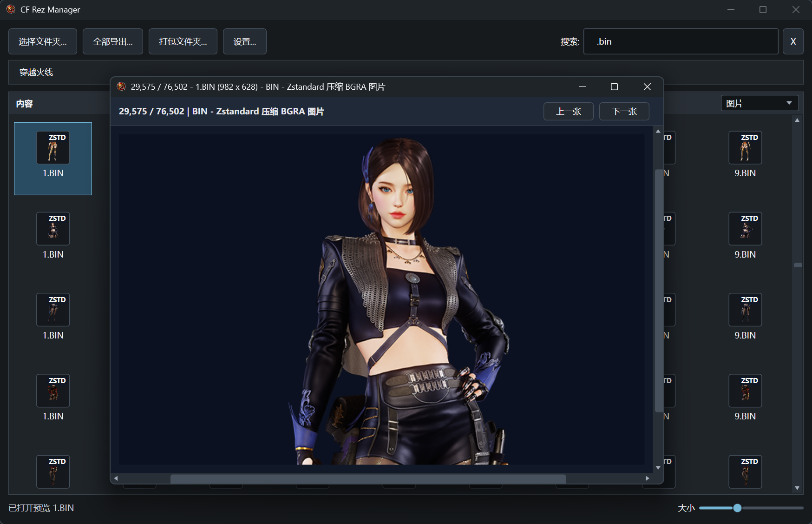
Task: Click the preview window's vertical scrollbar thumb
Action: pos(658,291)
